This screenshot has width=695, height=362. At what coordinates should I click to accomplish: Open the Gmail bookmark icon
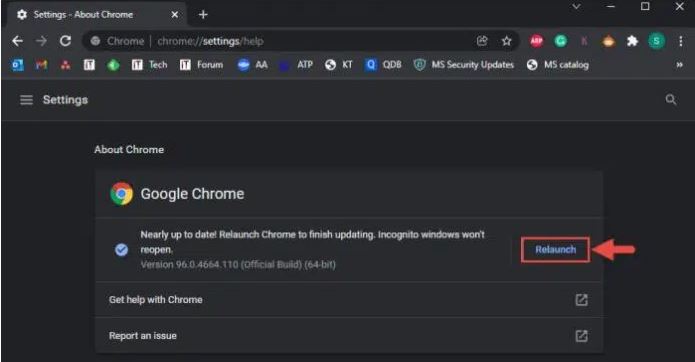[42, 65]
